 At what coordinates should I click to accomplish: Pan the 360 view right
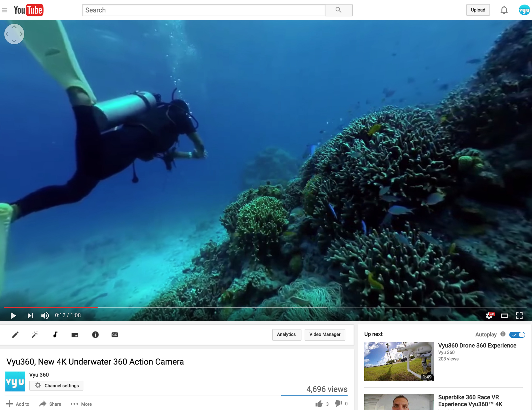click(21, 34)
